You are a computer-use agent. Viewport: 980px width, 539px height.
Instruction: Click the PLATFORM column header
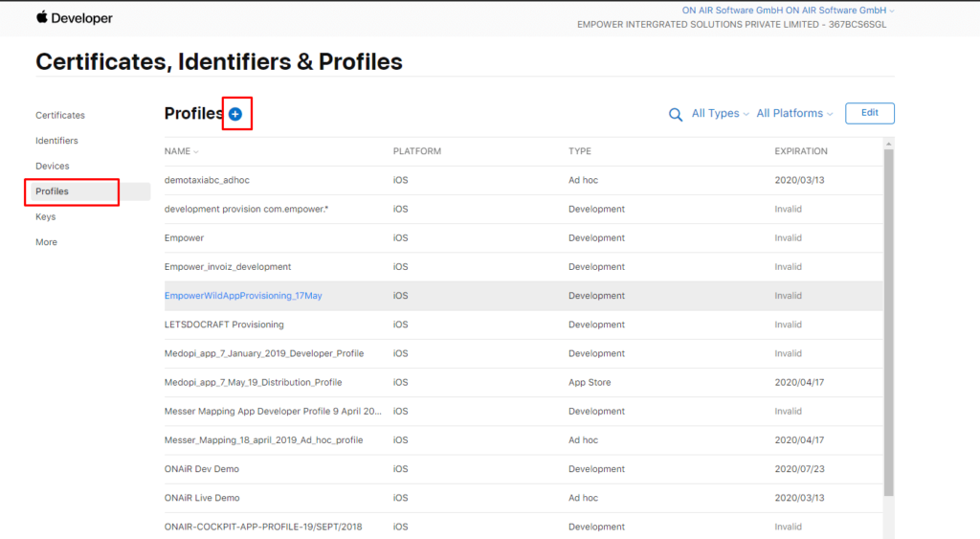417,151
